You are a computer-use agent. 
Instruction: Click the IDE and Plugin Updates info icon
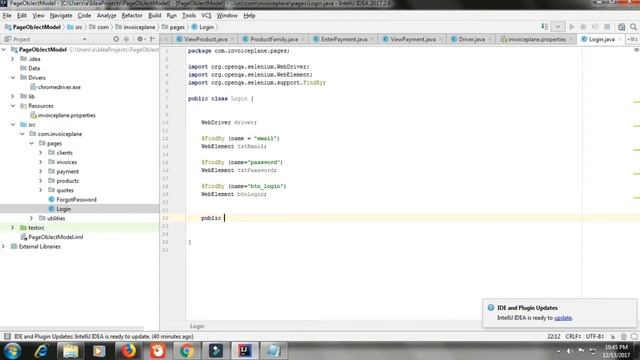coord(491,308)
